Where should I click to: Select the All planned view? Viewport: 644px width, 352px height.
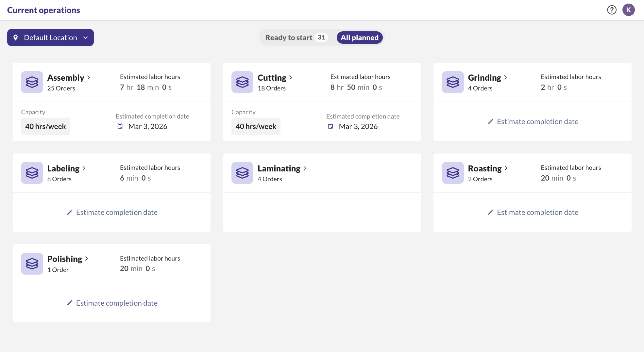point(359,38)
